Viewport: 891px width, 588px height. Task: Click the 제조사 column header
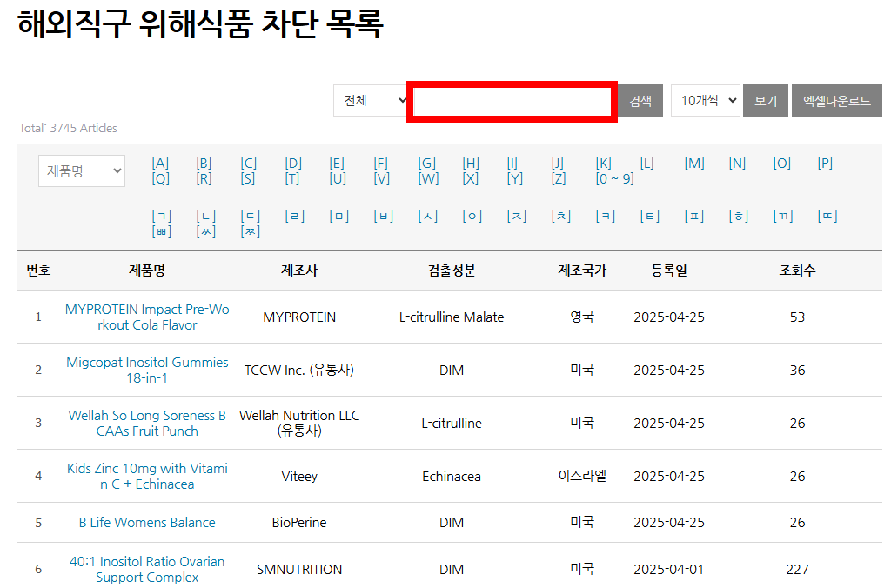tap(299, 271)
